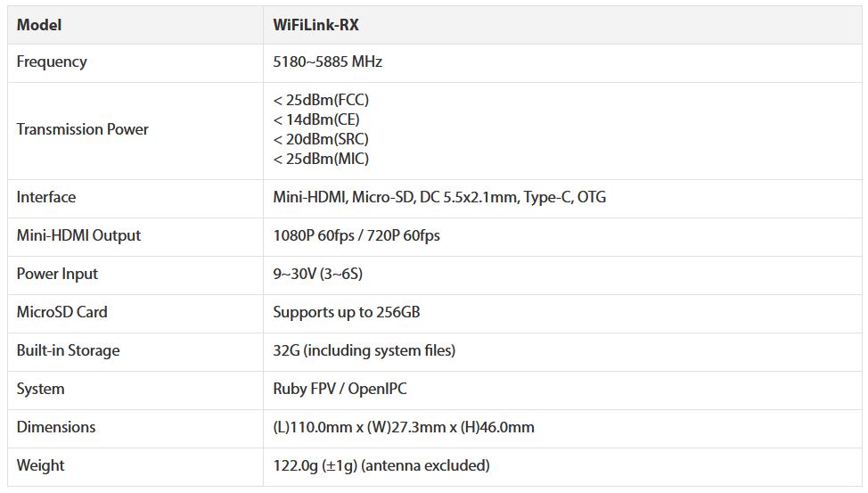Click the MicroSD Card label
This screenshot has height=493, width=868.
pos(61,312)
